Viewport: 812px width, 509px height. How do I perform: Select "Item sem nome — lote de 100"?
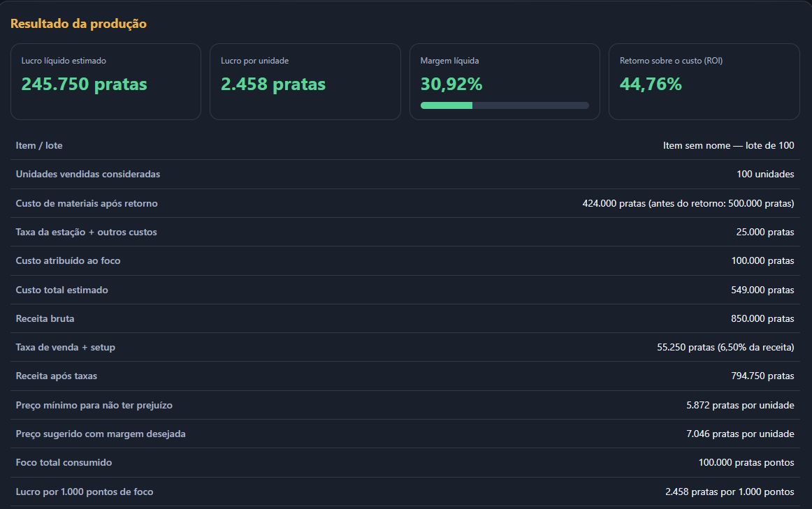tap(729, 145)
